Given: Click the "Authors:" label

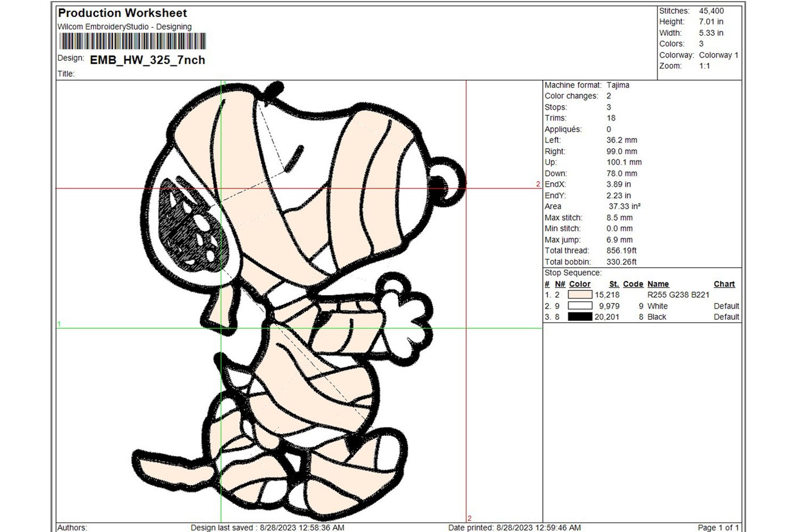Looking at the screenshot, I should [72, 527].
